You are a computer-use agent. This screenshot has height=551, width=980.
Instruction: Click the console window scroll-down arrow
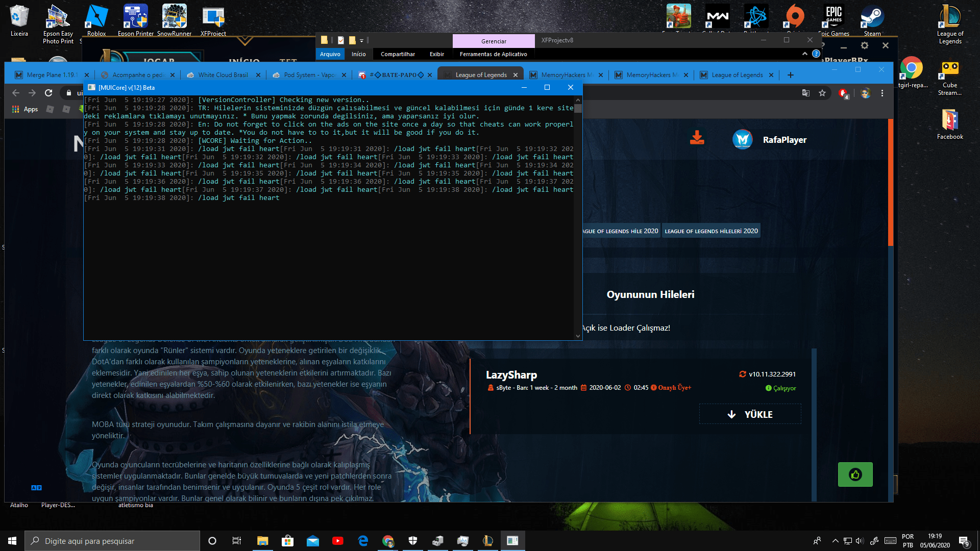pyautogui.click(x=578, y=336)
